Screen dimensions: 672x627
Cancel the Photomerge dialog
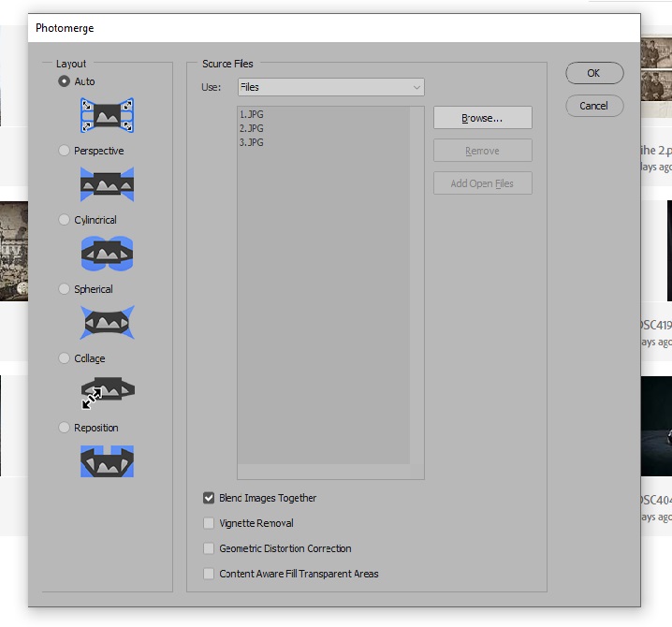[x=594, y=106]
